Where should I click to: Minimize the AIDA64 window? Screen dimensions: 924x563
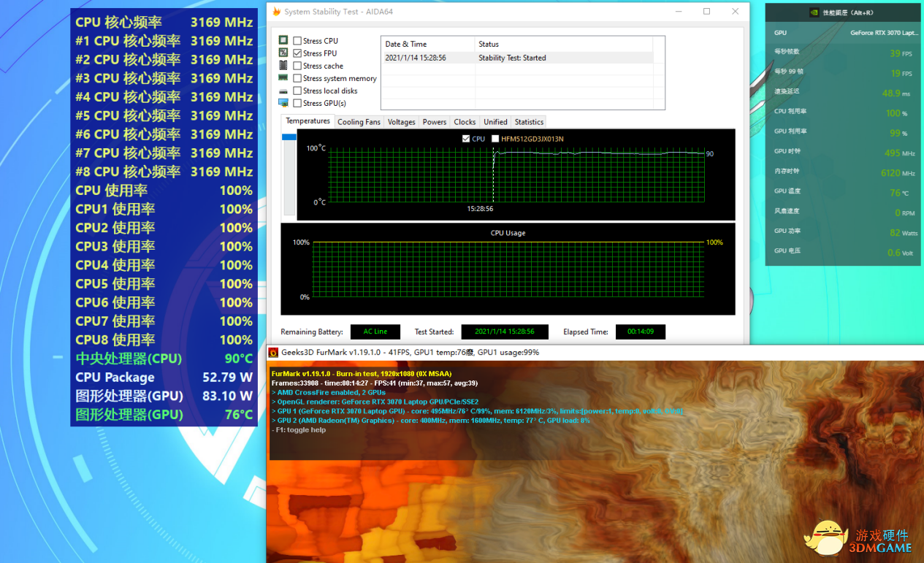click(x=679, y=12)
